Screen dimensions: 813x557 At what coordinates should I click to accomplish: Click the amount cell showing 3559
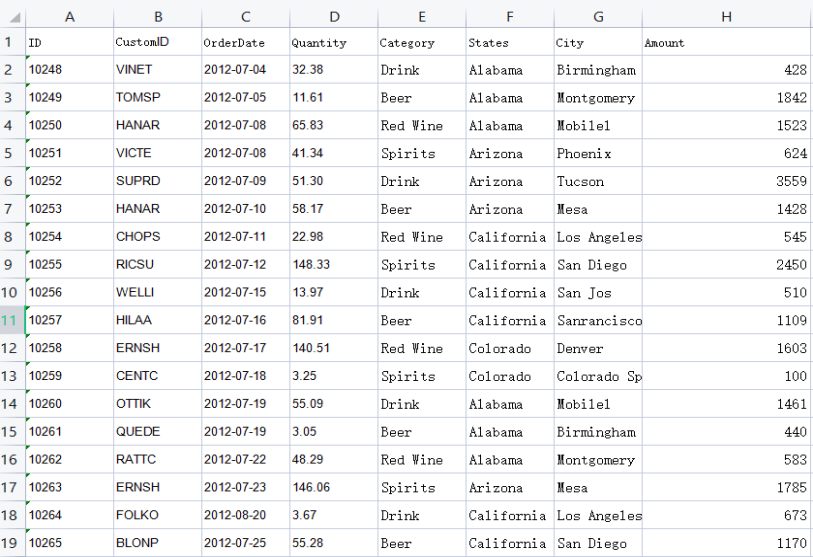[x=726, y=182]
